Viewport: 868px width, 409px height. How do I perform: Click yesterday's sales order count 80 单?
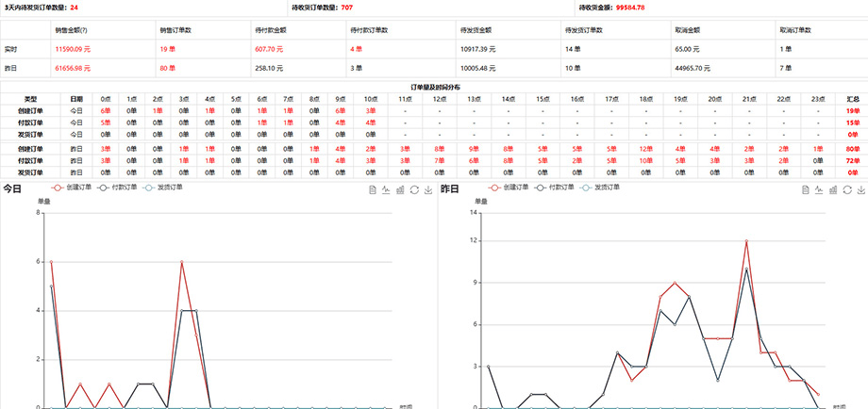pyautogui.click(x=168, y=68)
